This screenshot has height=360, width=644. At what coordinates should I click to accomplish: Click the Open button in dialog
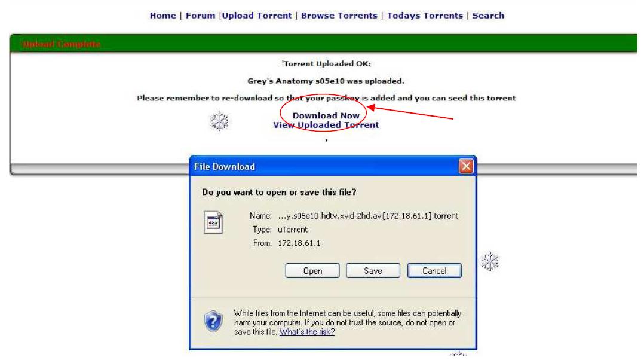312,271
